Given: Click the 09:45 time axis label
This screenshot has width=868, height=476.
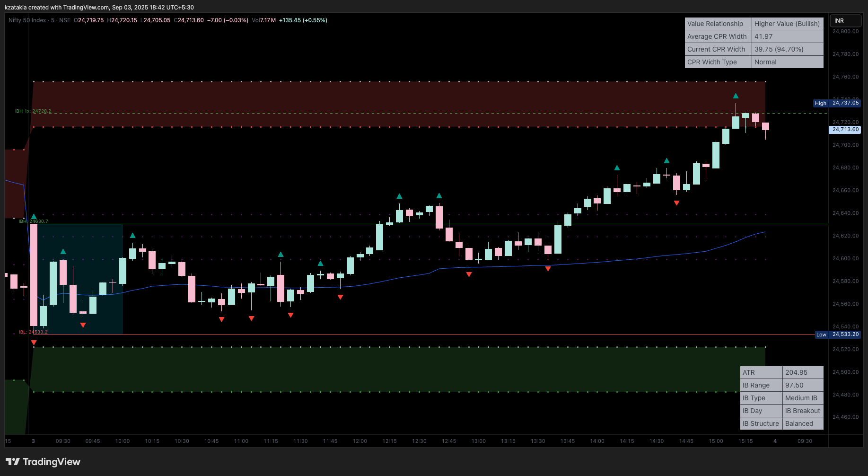Looking at the screenshot, I should click(93, 441).
